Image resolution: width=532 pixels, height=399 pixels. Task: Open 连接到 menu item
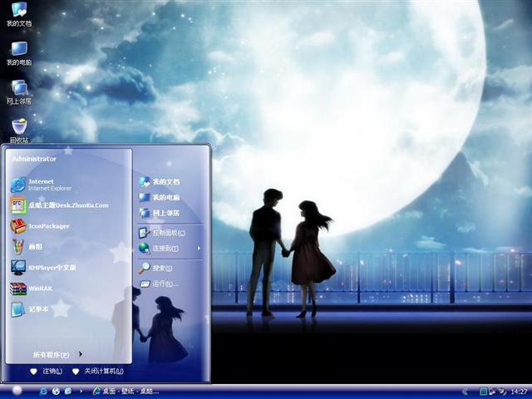(x=159, y=249)
